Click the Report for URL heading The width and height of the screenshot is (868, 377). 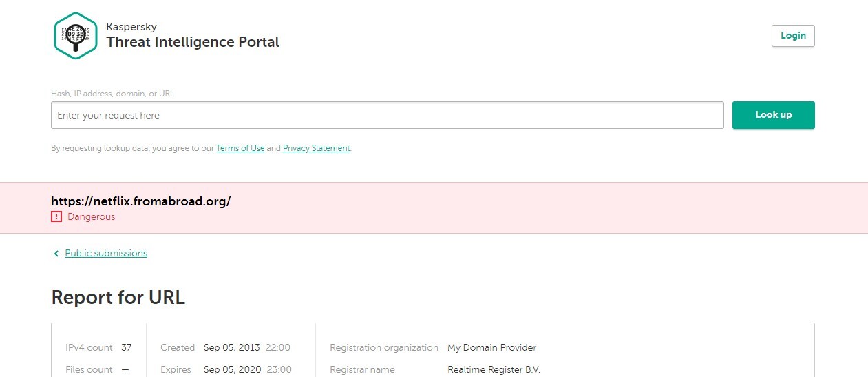pyautogui.click(x=118, y=298)
